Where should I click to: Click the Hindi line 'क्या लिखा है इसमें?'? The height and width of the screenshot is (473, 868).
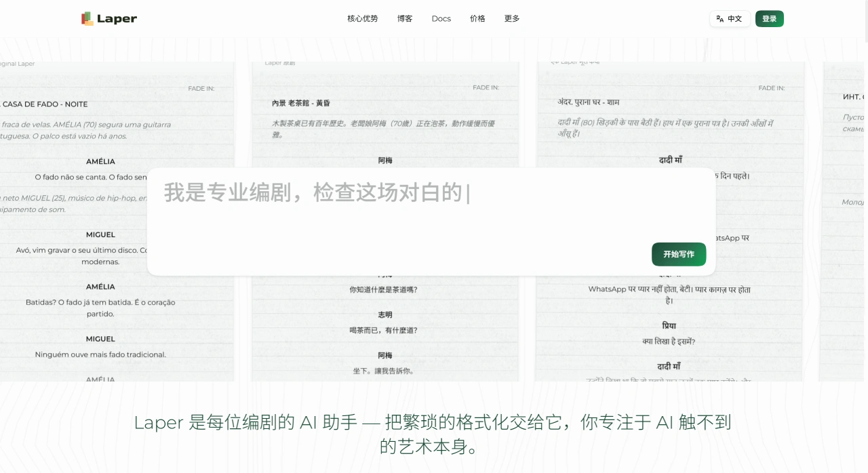click(x=669, y=342)
